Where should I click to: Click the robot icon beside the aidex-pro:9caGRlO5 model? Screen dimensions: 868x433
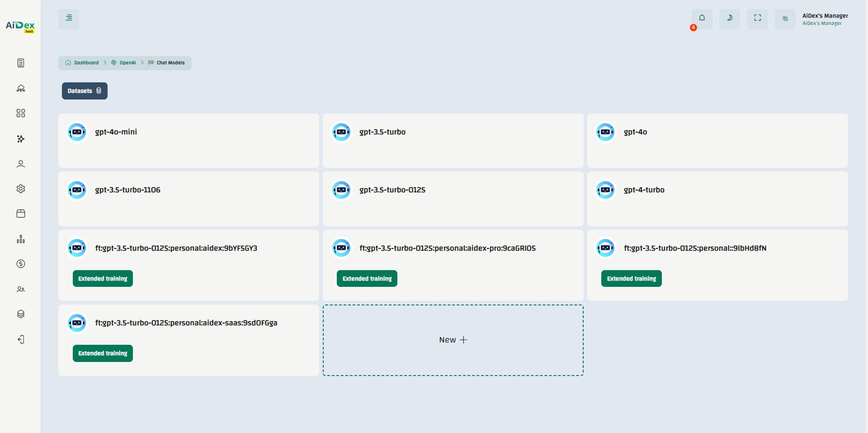pyautogui.click(x=341, y=248)
